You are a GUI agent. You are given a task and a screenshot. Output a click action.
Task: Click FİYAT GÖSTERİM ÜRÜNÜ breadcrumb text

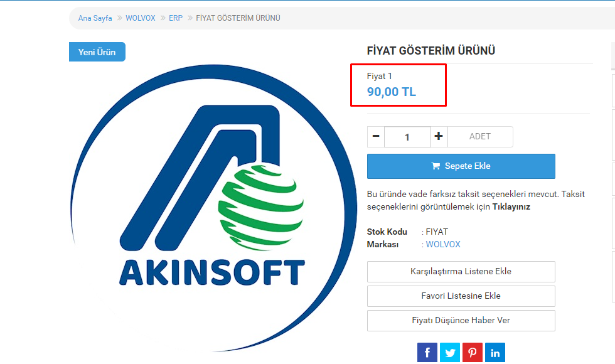238,18
